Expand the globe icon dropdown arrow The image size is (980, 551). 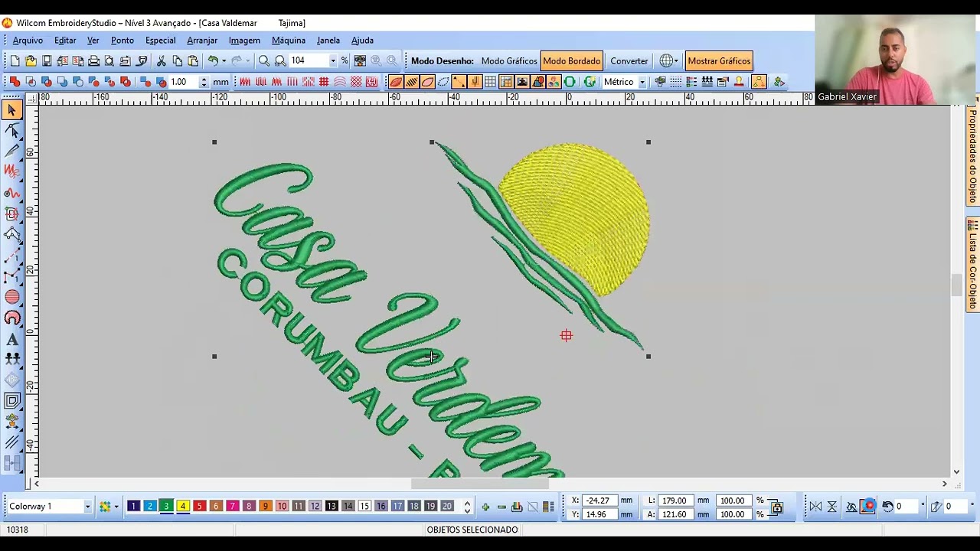click(x=675, y=61)
